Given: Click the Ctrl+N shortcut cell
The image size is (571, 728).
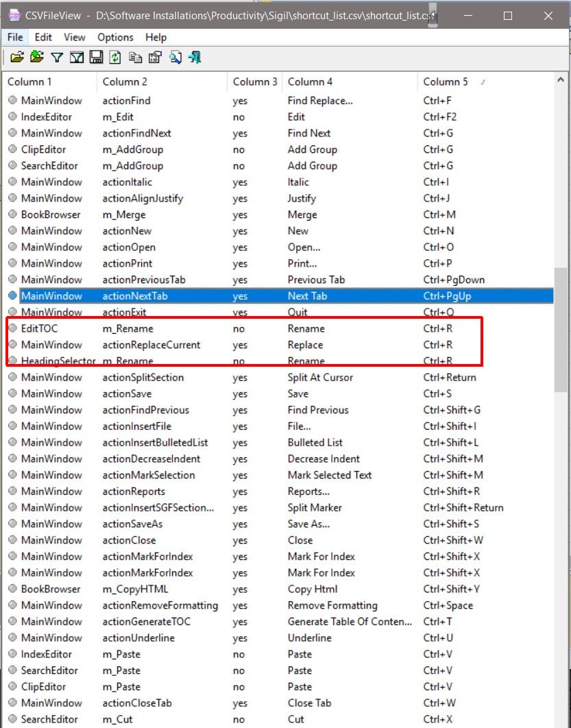Looking at the screenshot, I should (x=438, y=231).
